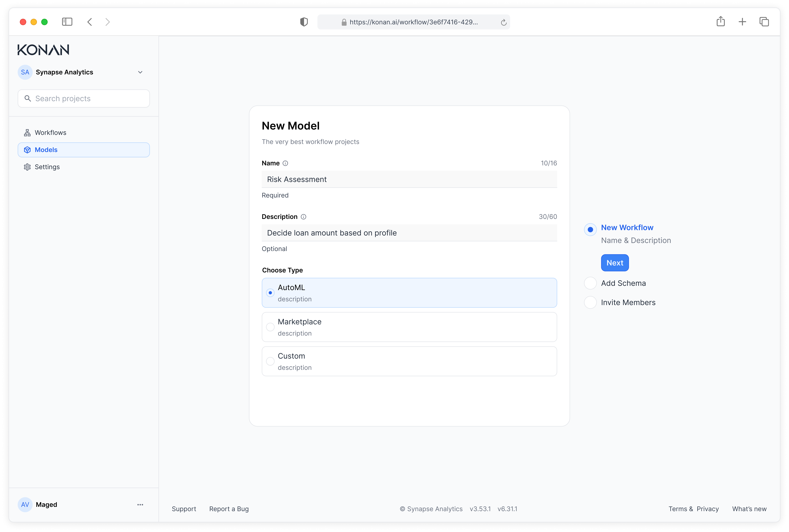Viewport: 789px width, 532px height.
Task: Open the browser share icon
Action: [720, 21]
